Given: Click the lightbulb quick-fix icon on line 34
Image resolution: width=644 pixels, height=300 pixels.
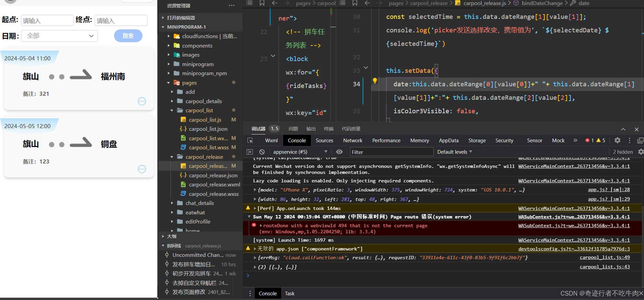Looking at the screenshot, I should click(x=375, y=81).
